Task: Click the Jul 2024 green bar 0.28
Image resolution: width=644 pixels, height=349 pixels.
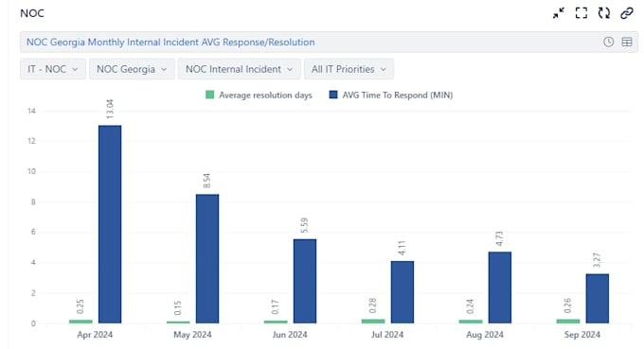Action: pos(373,322)
